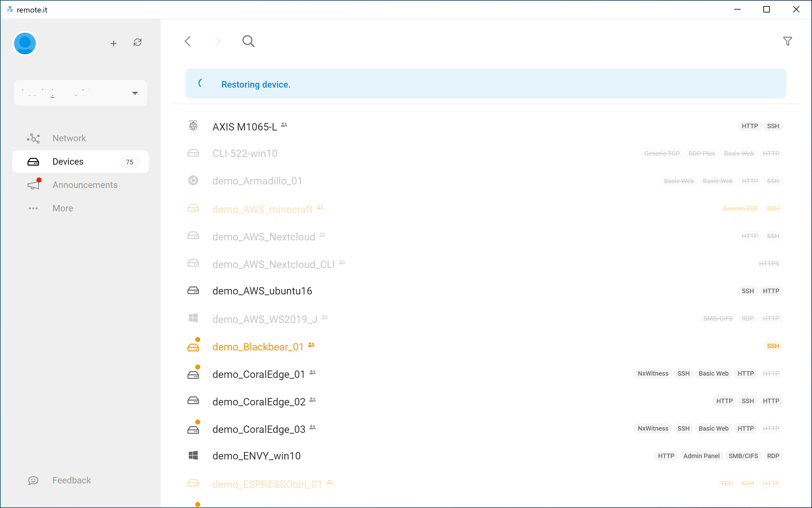Viewport: 812px width, 508px height.
Task: Open the demo_AWS_WS2019_J device
Action: [265, 319]
